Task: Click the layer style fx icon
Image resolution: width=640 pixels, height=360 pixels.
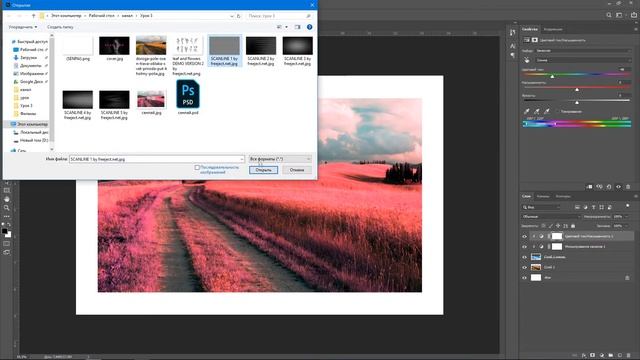Action: pos(584,356)
